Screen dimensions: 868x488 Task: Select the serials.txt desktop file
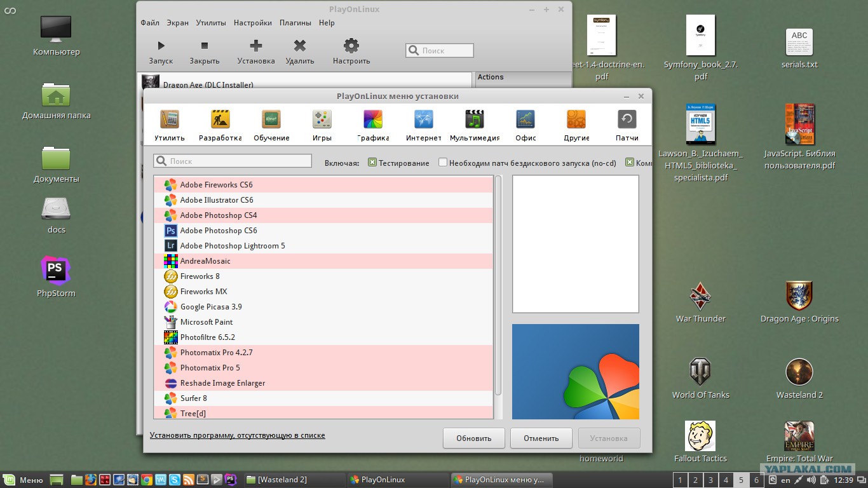click(x=799, y=48)
